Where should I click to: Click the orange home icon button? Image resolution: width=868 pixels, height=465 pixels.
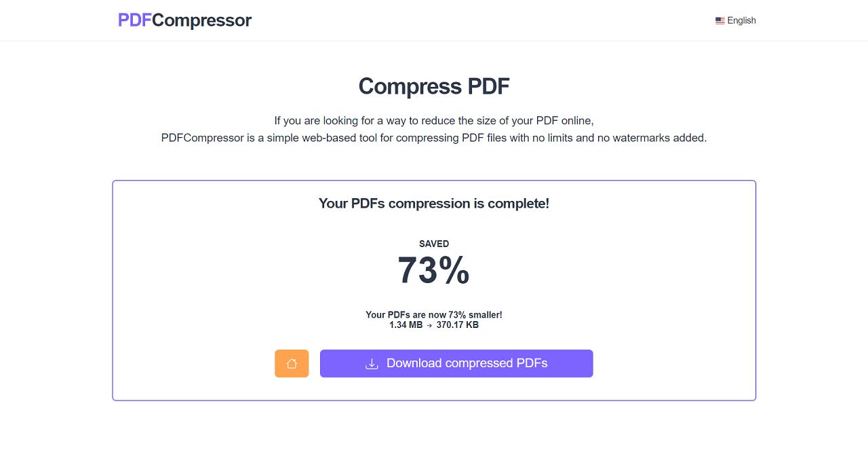pyautogui.click(x=292, y=363)
